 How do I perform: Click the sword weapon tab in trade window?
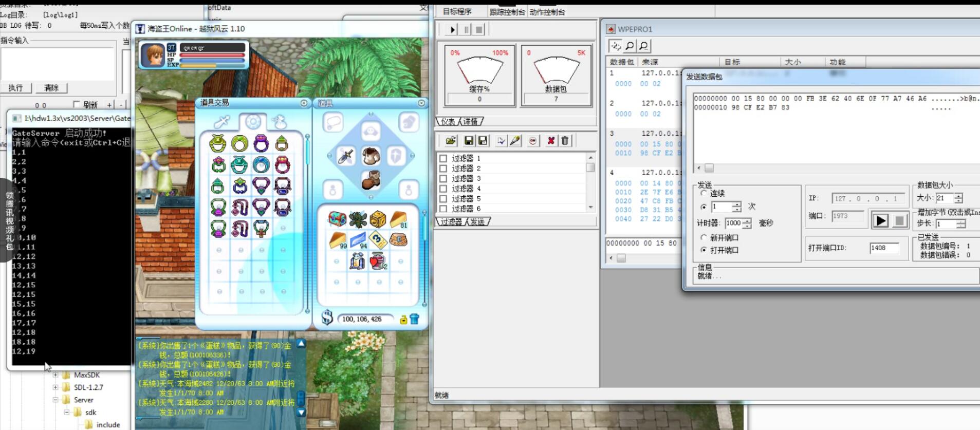(223, 122)
